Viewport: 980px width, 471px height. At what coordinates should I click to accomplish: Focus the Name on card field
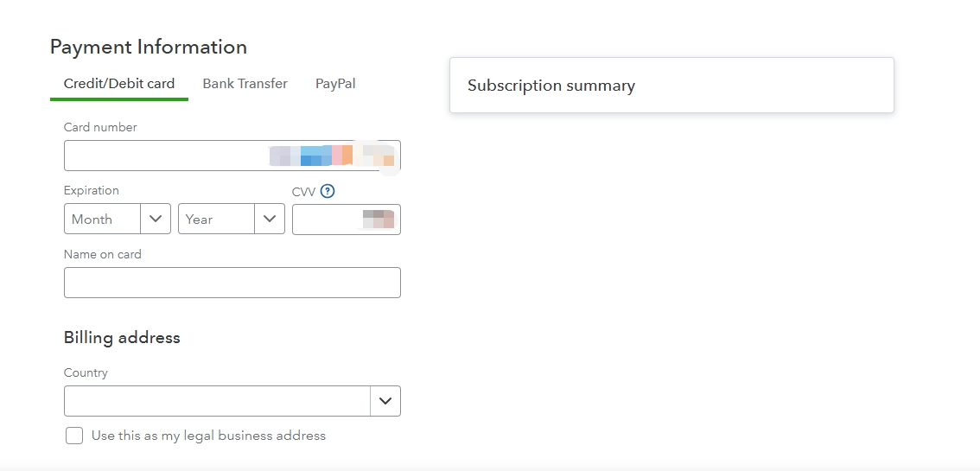[x=232, y=283]
